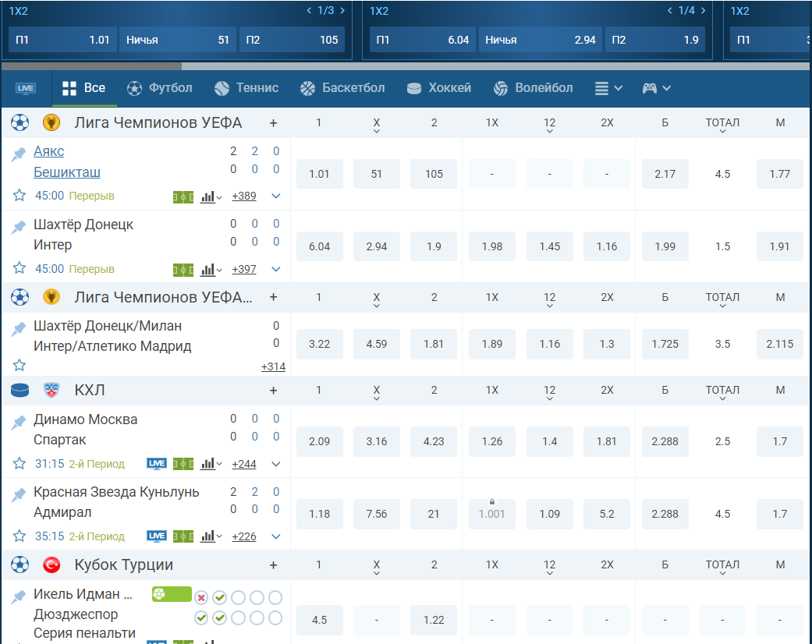This screenshot has width=812, height=644.
Task: Pin the Динамо Москва vs Спартак match
Action: click(19, 422)
